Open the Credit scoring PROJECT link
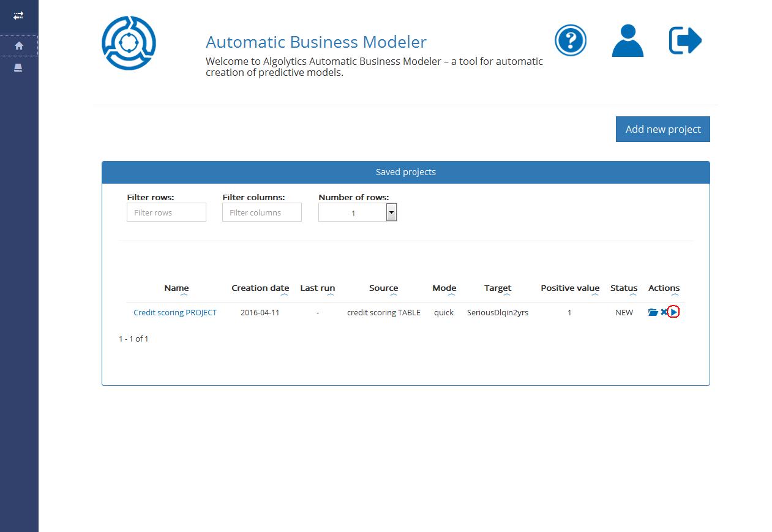The image size is (772, 532). tap(175, 312)
